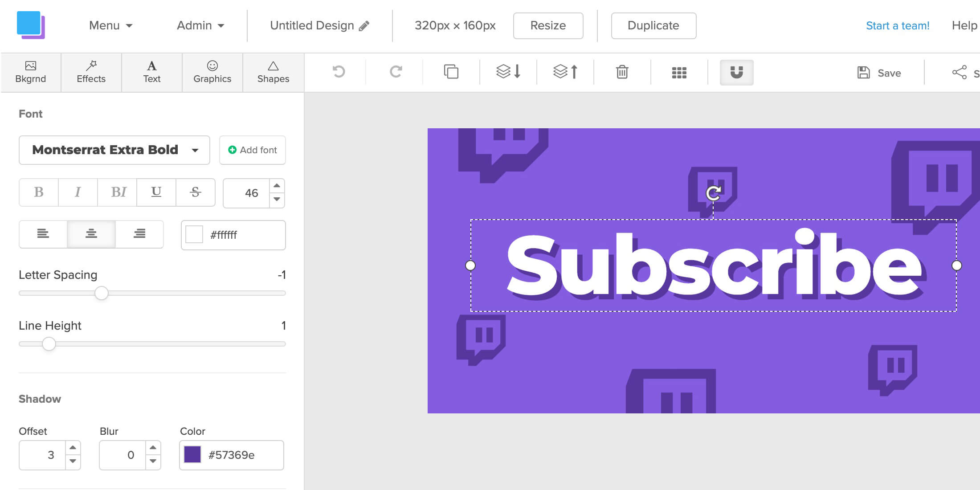Align text to the left

pyautogui.click(x=43, y=234)
